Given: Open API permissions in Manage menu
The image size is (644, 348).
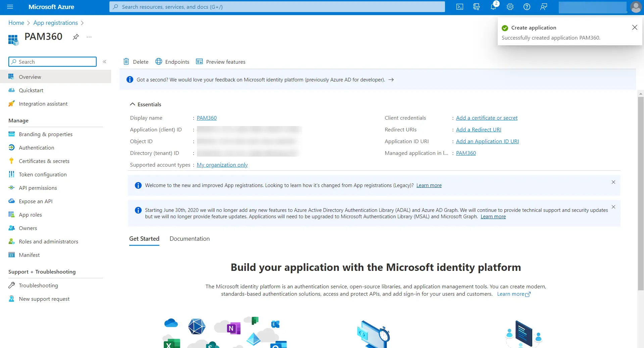Looking at the screenshot, I should (x=38, y=188).
